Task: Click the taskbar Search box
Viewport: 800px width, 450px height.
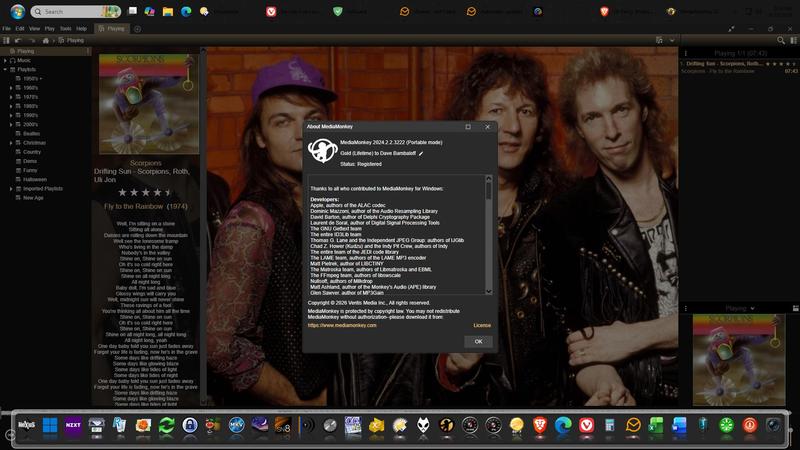Action: click(x=76, y=11)
